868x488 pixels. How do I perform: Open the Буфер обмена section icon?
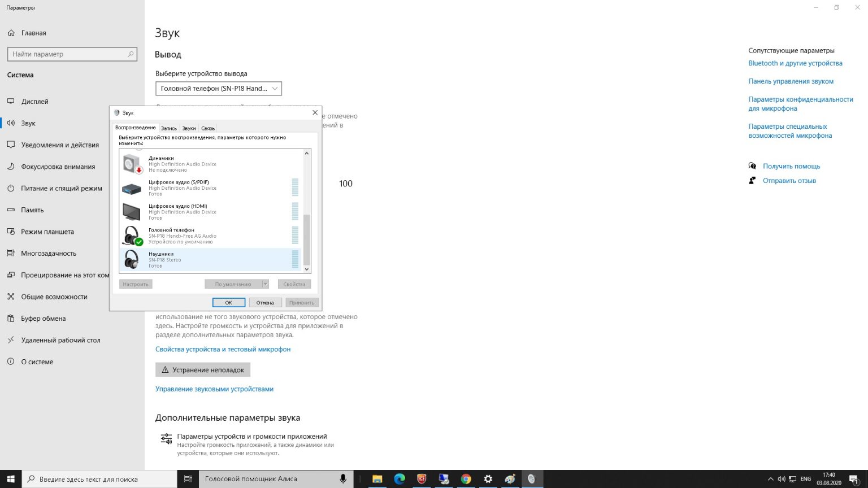pyautogui.click(x=11, y=318)
